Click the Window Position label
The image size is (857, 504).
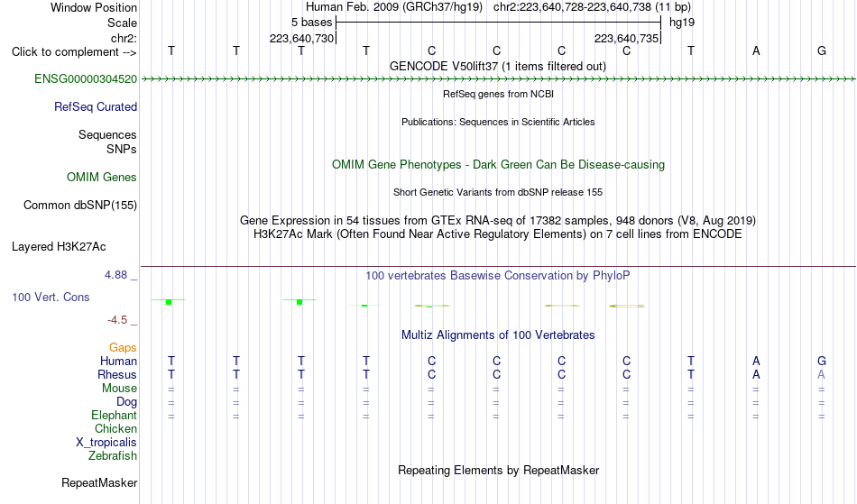pos(94,7)
